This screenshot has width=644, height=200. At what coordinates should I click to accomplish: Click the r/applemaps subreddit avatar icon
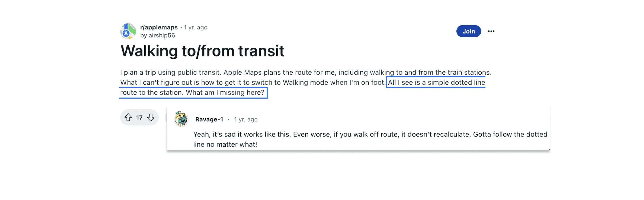(x=128, y=31)
